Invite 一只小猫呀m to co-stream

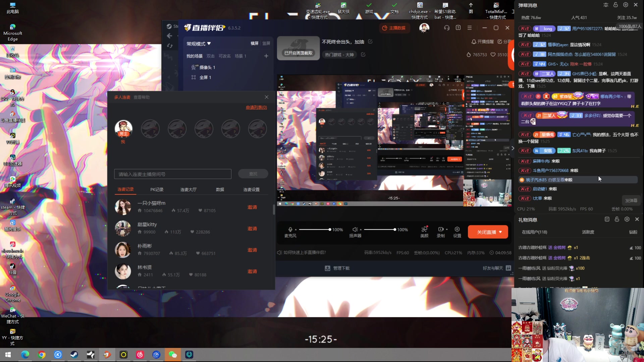(252, 207)
